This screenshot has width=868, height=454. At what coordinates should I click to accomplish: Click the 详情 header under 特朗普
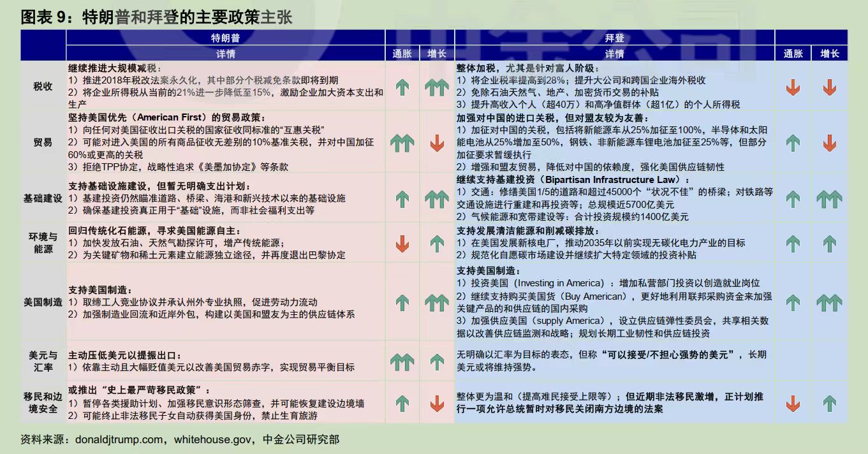coord(225,54)
